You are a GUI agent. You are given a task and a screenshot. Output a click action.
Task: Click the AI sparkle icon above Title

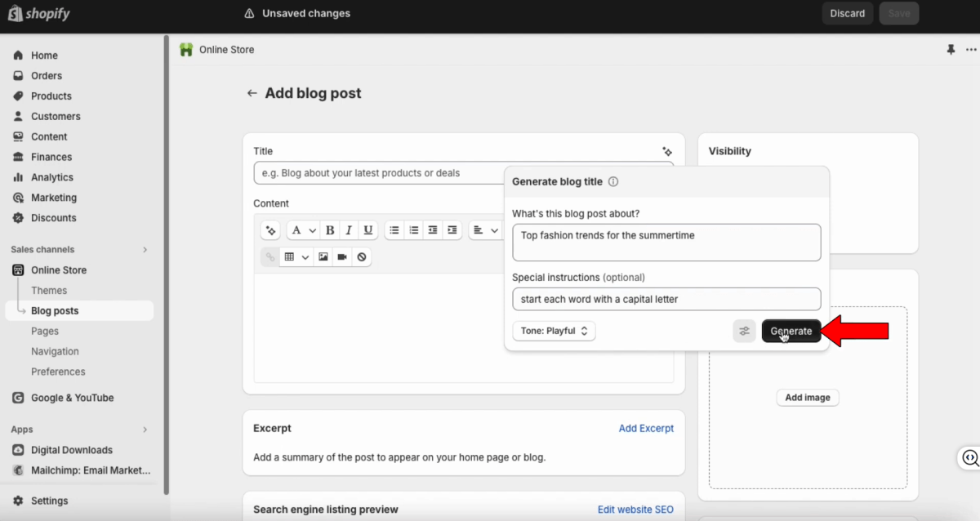point(667,151)
